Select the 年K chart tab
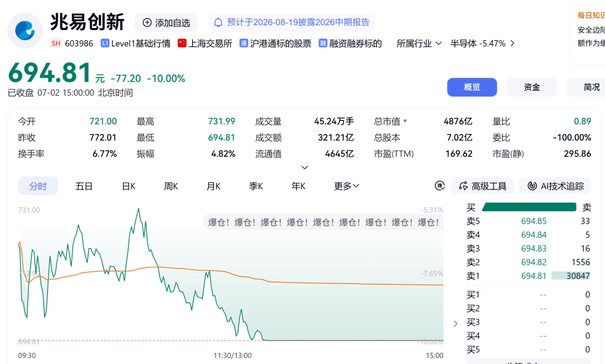 tap(298, 186)
